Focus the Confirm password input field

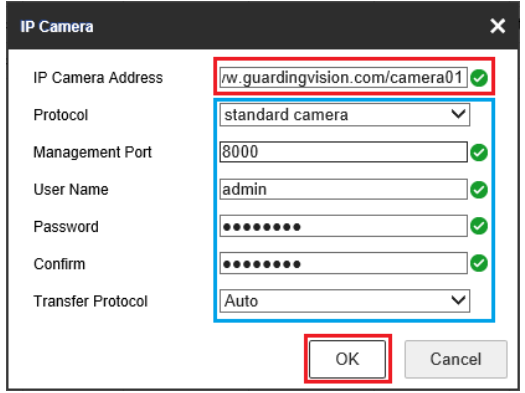click(343, 263)
